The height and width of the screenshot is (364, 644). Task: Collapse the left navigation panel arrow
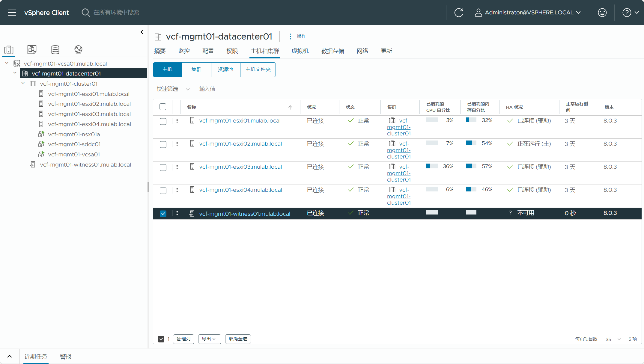(x=142, y=32)
